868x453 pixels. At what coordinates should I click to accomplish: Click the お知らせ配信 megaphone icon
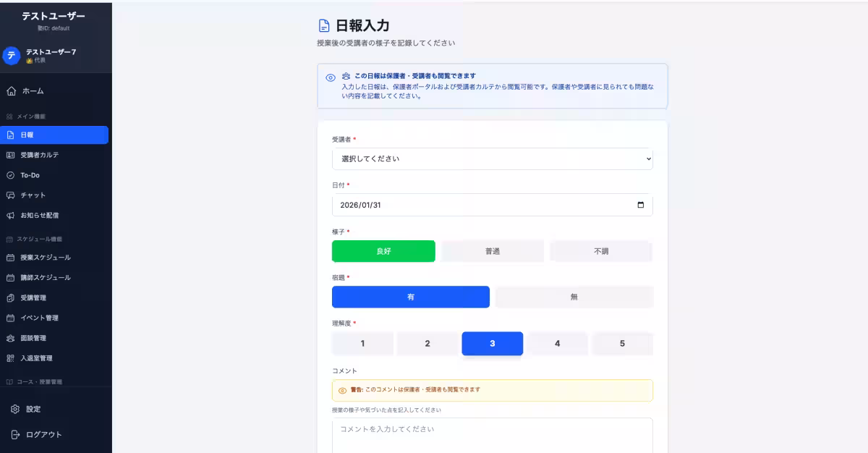[12, 215]
